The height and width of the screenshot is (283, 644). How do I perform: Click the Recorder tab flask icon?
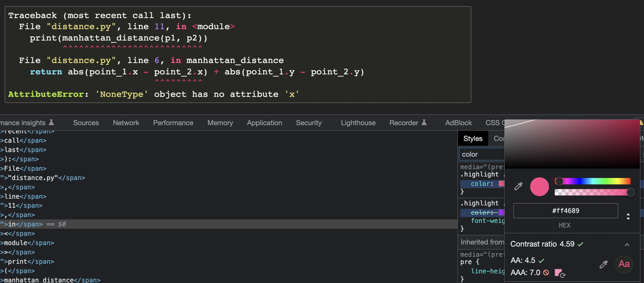point(424,122)
